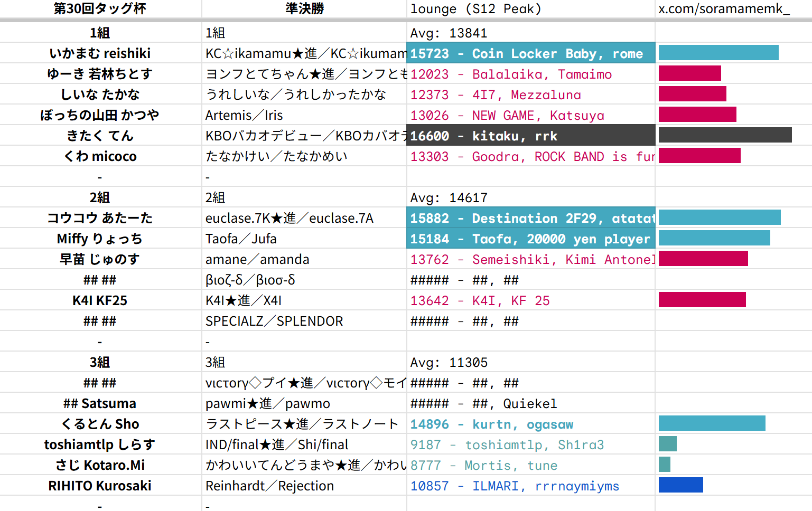The image size is (812, 511).
Task: Click the IND/final★進／Shi/final team cell
Action: pyautogui.click(x=304, y=444)
